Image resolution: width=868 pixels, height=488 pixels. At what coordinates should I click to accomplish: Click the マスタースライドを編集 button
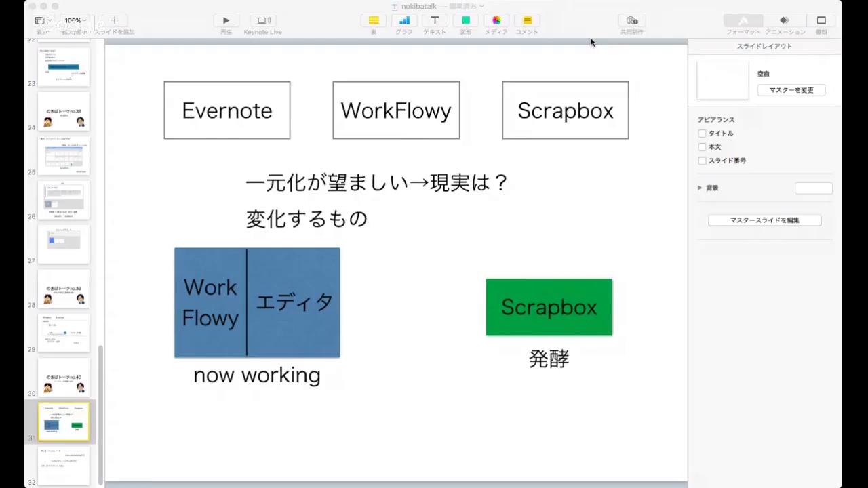click(x=764, y=220)
